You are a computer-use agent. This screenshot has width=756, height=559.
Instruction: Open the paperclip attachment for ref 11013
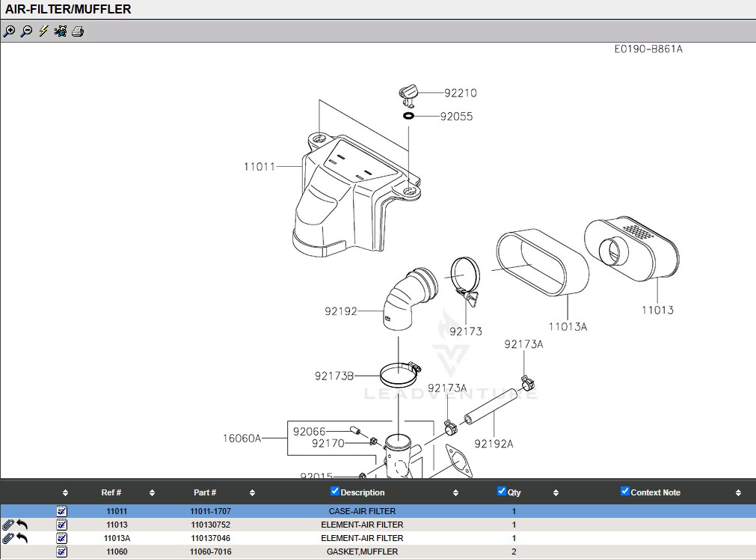point(8,525)
